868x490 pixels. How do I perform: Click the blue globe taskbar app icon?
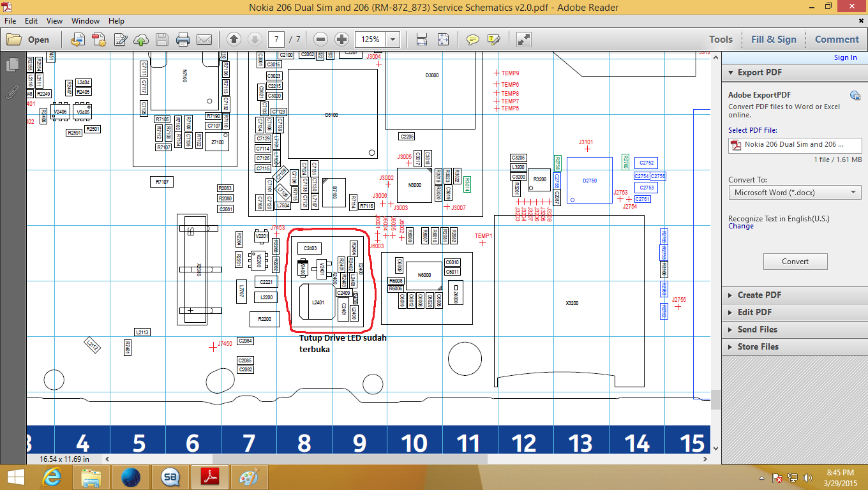point(130,477)
